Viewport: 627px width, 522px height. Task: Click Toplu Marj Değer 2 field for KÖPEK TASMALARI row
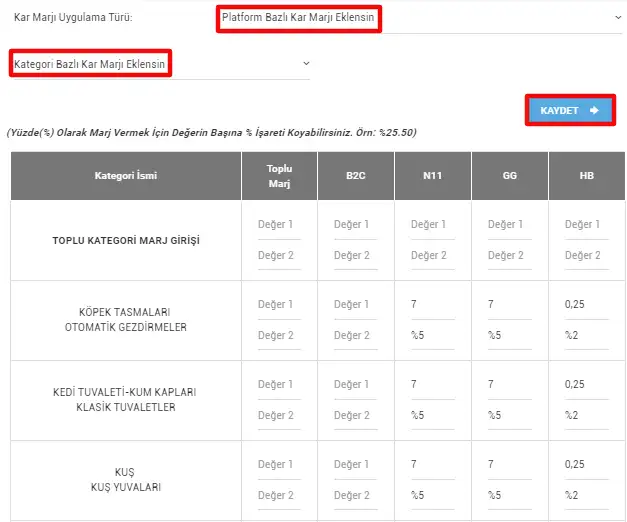click(x=279, y=336)
